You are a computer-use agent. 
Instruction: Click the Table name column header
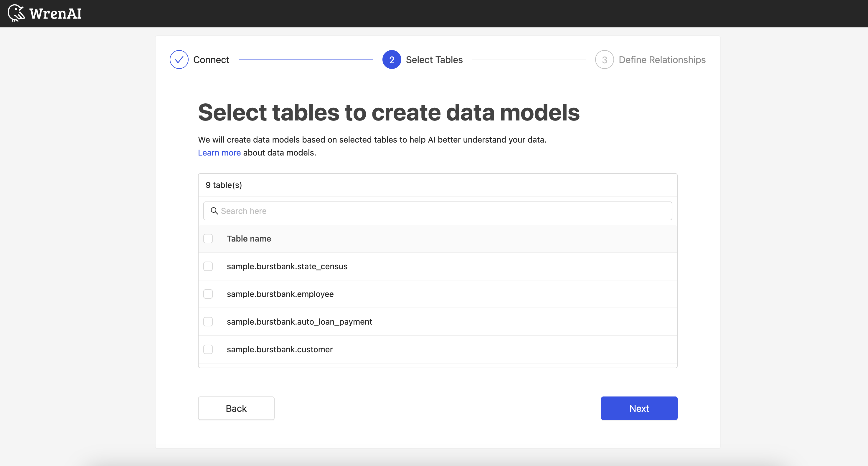click(x=249, y=239)
